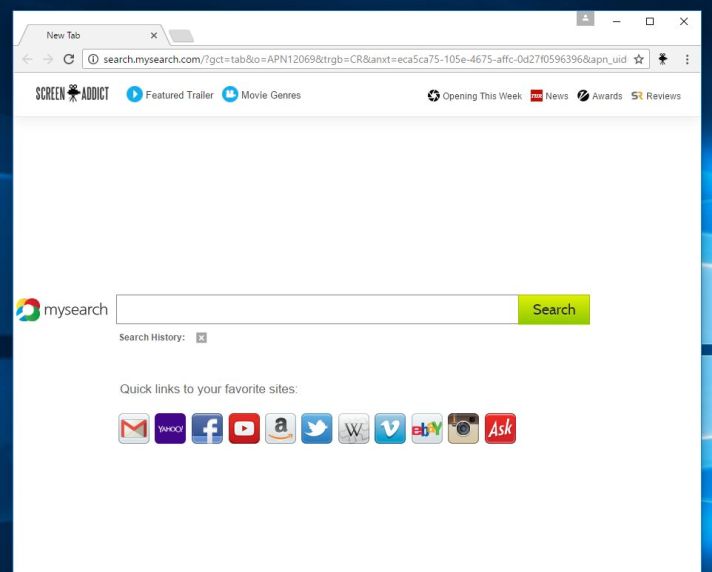Open the Gmail quick link icon

(134, 428)
